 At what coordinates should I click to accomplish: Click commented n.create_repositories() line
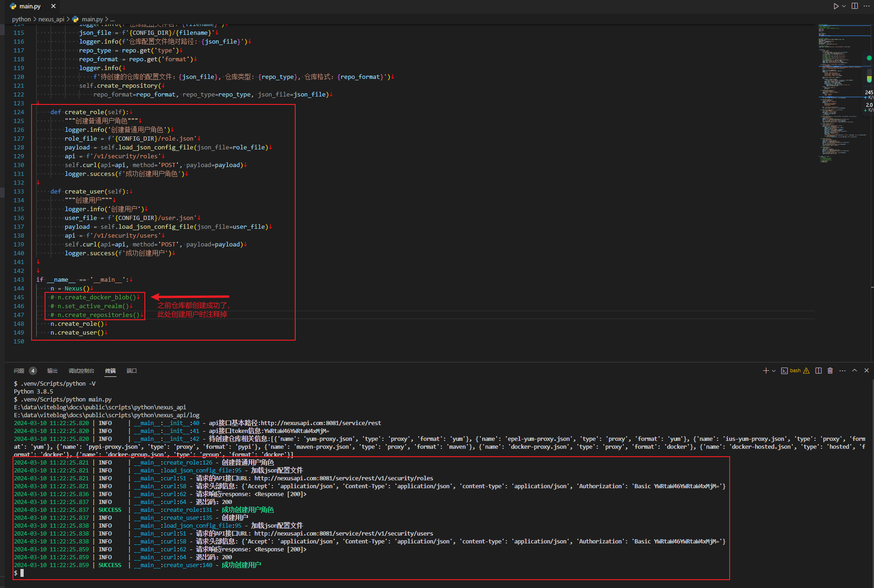pyautogui.click(x=95, y=315)
